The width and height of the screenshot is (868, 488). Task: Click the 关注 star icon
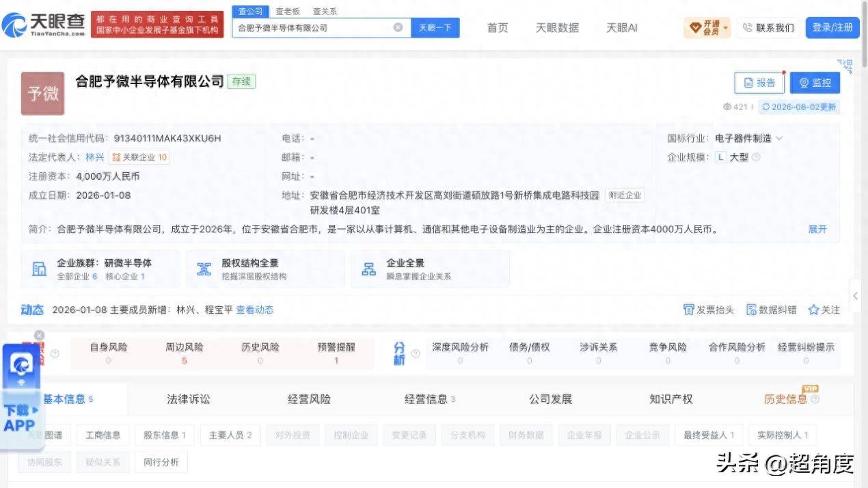(x=813, y=310)
